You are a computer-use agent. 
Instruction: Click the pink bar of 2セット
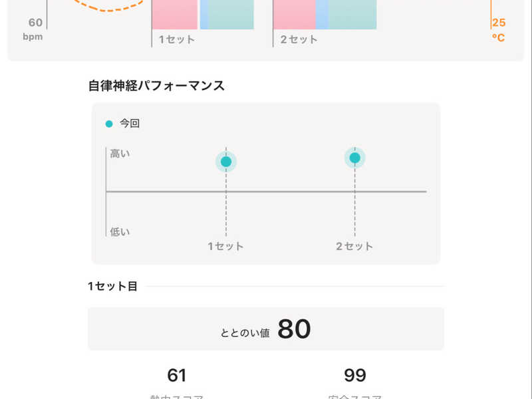(295, 15)
